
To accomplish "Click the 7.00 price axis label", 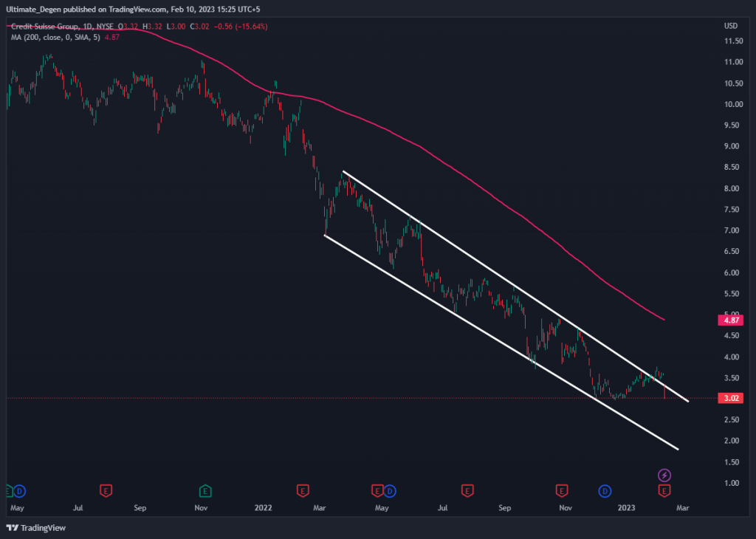I will pyautogui.click(x=732, y=230).
